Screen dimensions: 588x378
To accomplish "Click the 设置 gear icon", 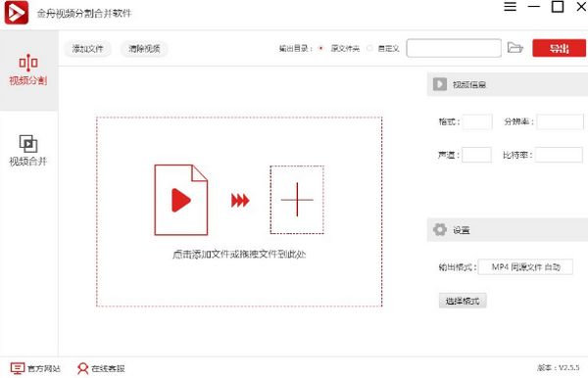I will tap(440, 230).
